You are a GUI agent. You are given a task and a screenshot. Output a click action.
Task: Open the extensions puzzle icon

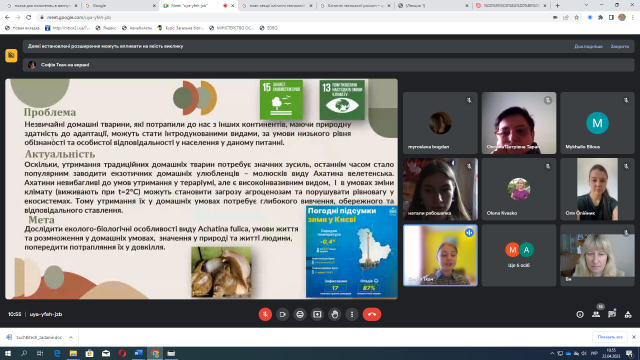600,17
